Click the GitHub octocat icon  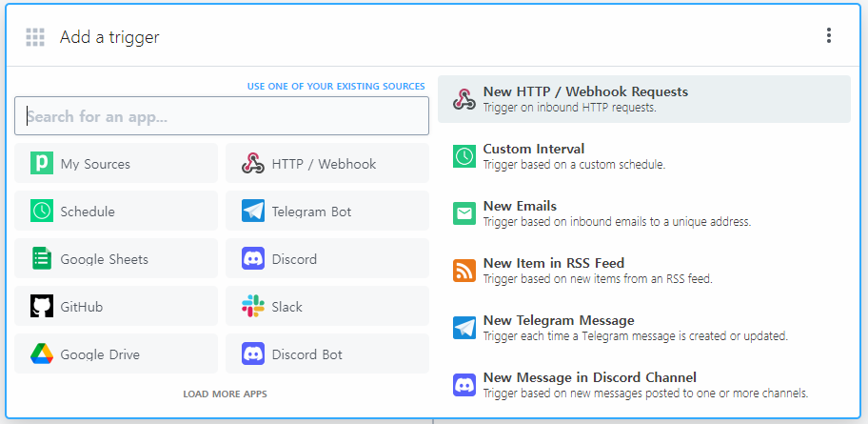pos(42,307)
